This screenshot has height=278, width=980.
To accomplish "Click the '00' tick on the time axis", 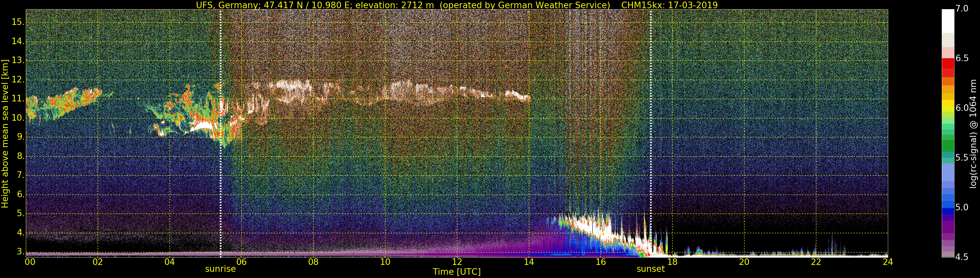I will click(x=30, y=262).
